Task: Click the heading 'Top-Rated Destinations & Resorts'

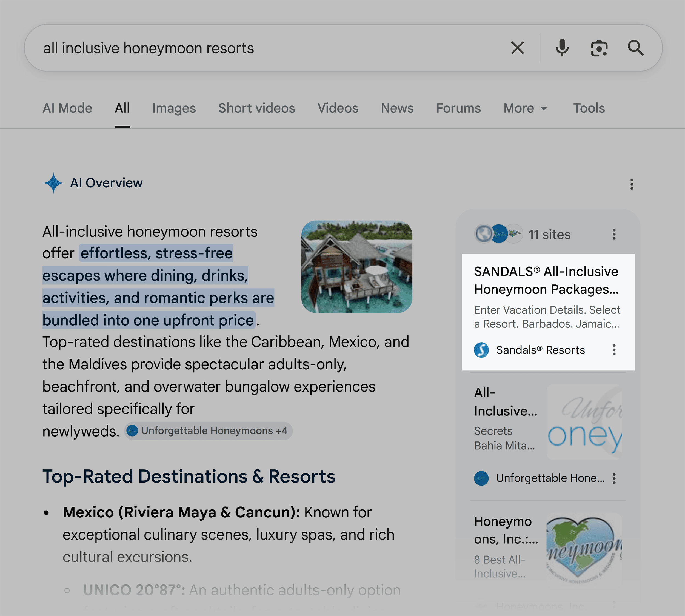Action: click(189, 477)
